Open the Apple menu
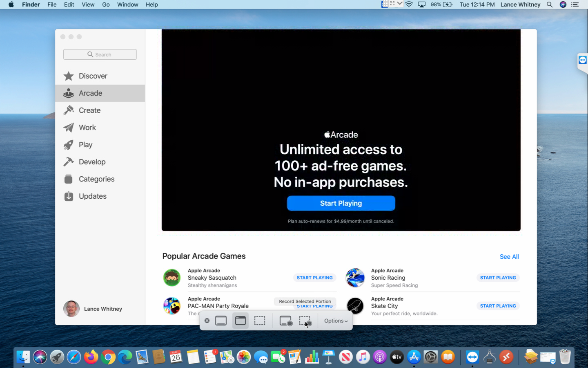 pyautogui.click(x=11, y=4)
